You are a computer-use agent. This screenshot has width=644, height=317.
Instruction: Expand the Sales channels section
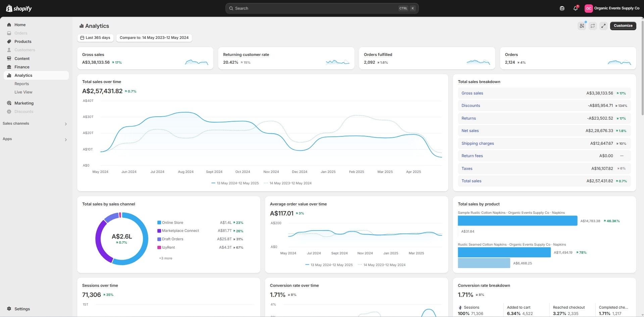65,124
